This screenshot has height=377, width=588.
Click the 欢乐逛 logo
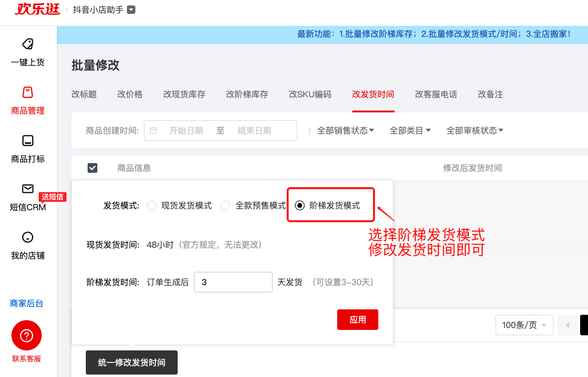click(x=37, y=10)
